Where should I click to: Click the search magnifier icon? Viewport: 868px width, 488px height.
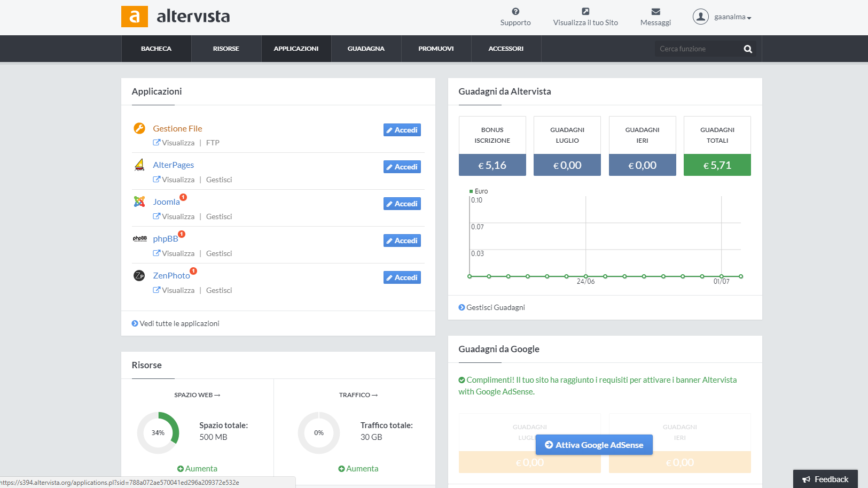748,49
